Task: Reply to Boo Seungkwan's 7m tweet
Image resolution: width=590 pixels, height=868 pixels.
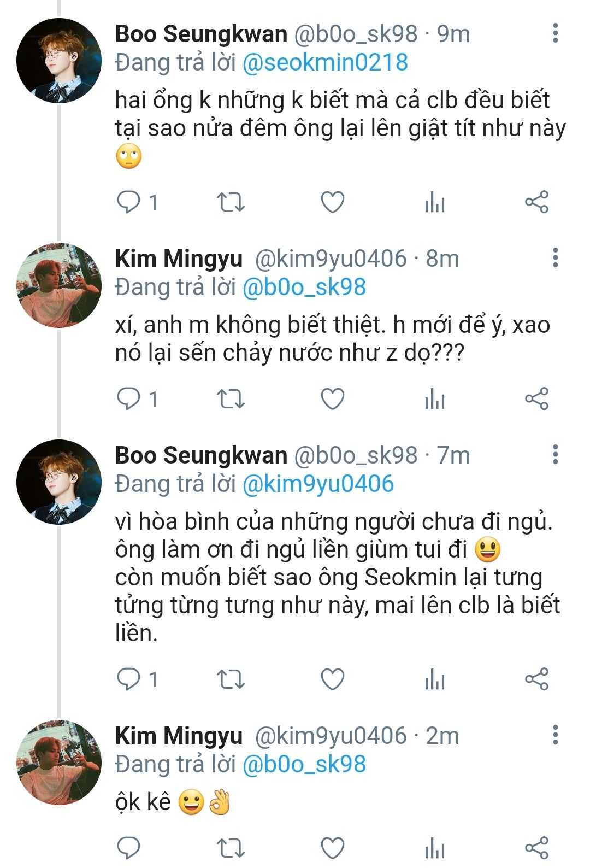Action: pyautogui.click(x=129, y=679)
